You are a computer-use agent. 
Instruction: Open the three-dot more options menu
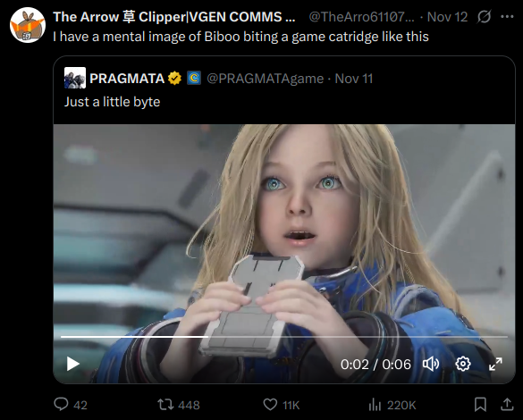tap(507, 17)
